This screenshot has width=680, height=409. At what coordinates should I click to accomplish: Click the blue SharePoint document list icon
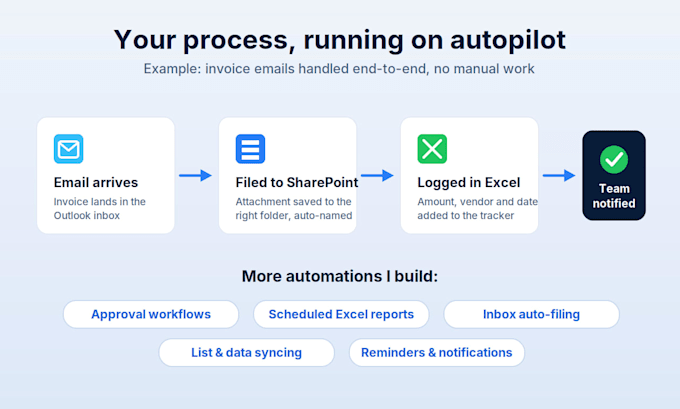pyautogui.click(x=250, y=149)
